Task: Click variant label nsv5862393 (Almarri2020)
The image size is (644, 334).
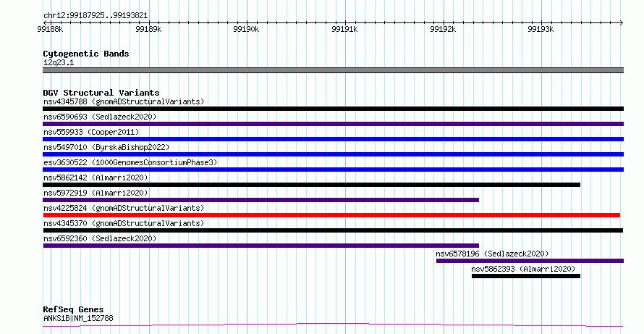Action: [x=523, y=269]
